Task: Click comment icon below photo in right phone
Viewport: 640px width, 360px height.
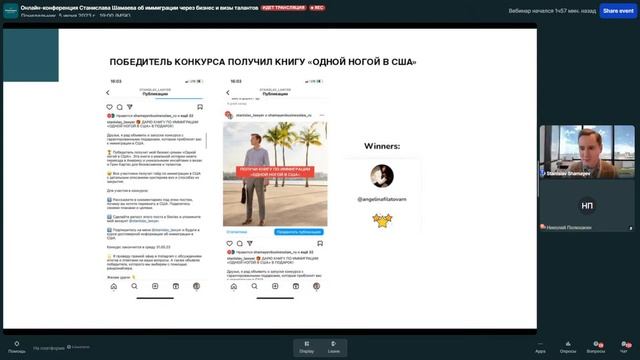Action: (240, 243)
